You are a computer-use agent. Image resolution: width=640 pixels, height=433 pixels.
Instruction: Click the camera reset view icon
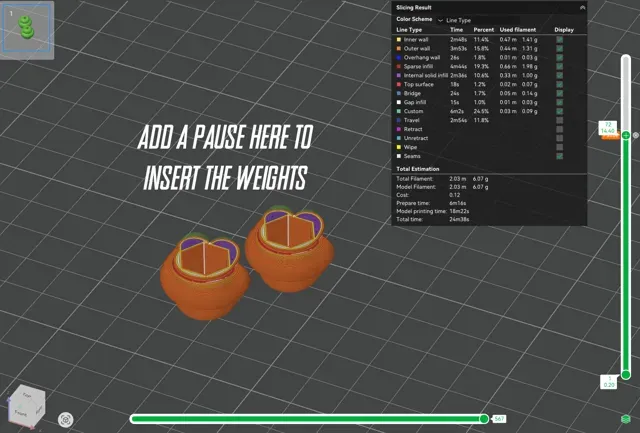click(x=66, y=420)
